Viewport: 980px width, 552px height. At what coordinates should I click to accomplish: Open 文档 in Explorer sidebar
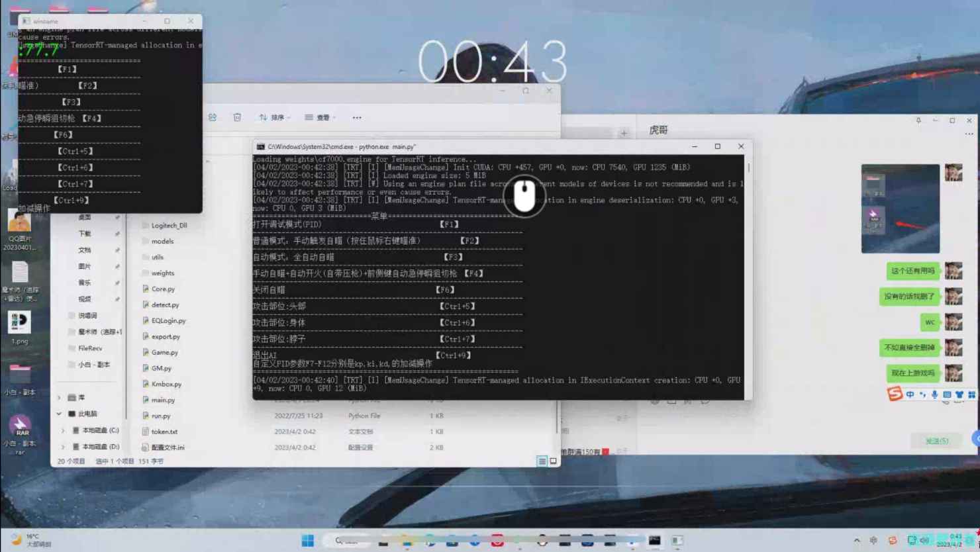85,250
